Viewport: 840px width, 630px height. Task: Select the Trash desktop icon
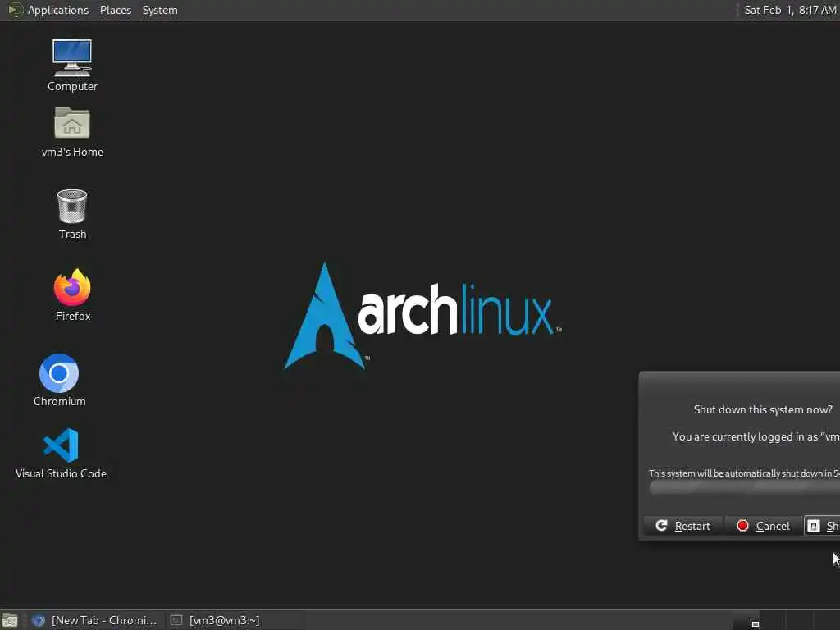[x=72, y=214]
